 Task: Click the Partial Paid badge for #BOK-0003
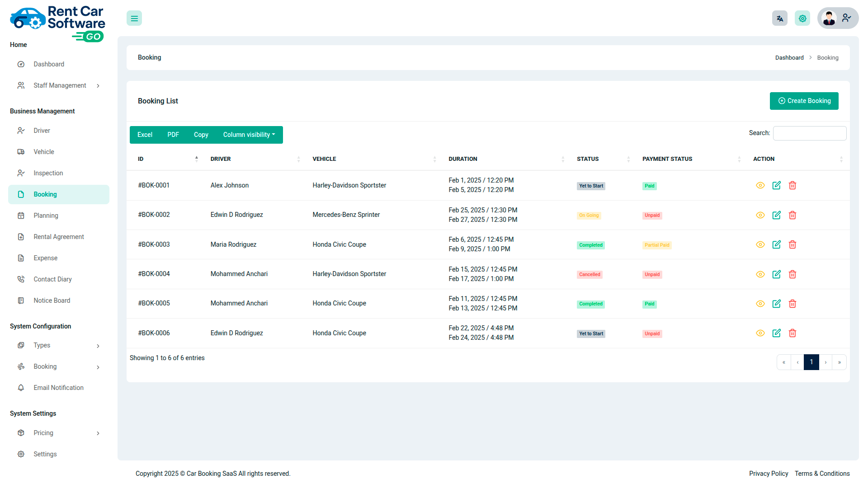coord(657,245)
